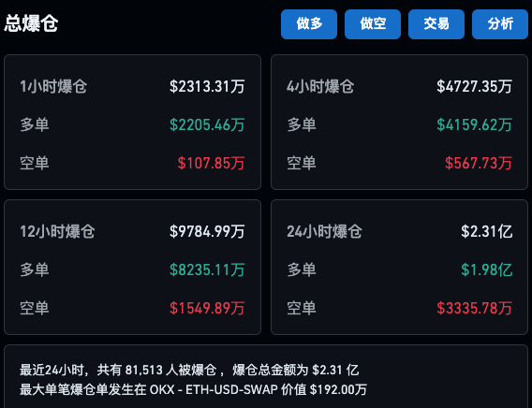Click the 24-hour total $2.31亿
This screenshot has width=532, height=408.
(486, 232)
